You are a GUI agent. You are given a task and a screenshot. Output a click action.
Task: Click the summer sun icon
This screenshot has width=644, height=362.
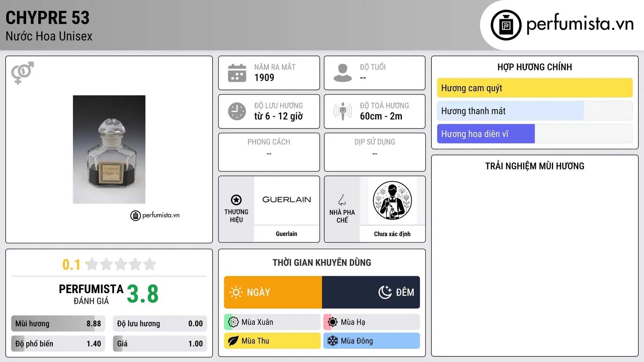(333, 322)
